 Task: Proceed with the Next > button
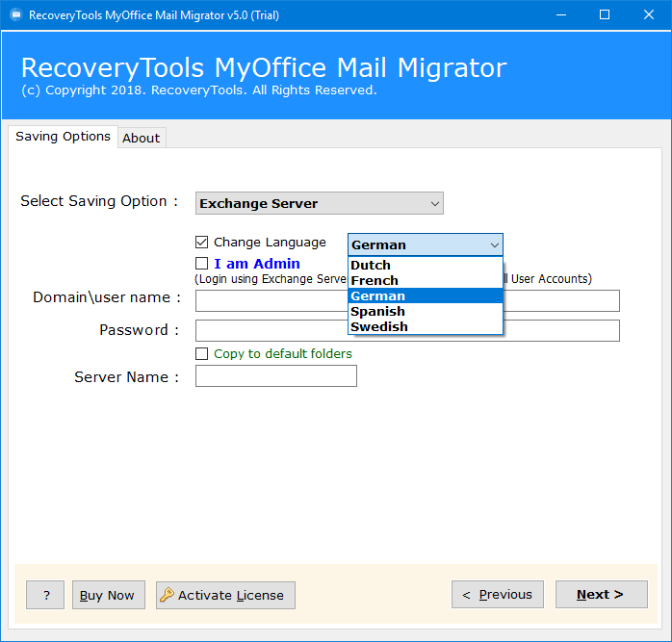click(x=602, y=595)
